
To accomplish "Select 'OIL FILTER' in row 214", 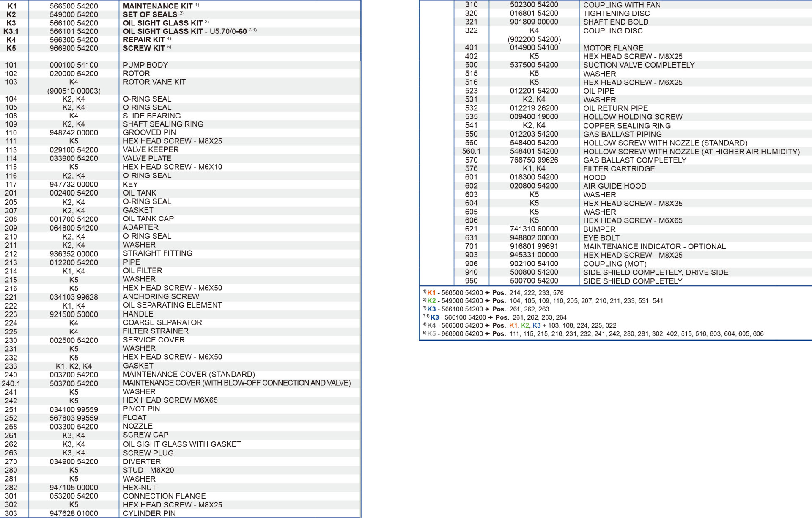I will 143,271.
